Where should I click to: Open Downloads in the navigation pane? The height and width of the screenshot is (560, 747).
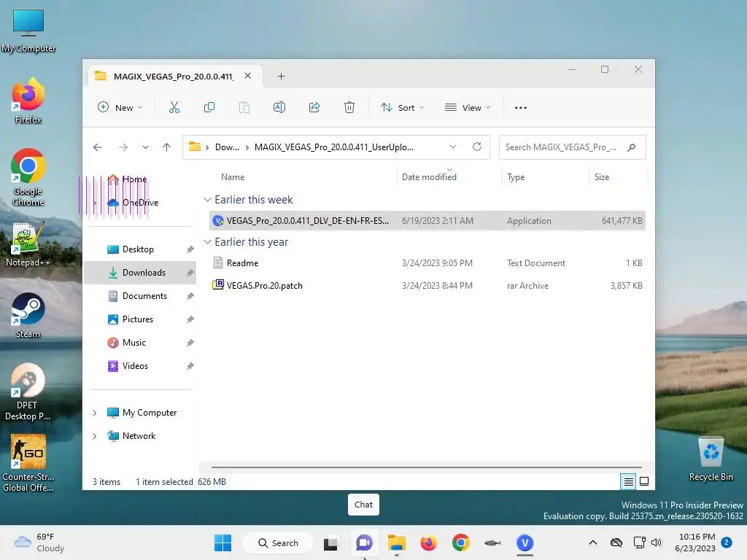(x=140, y=273)
